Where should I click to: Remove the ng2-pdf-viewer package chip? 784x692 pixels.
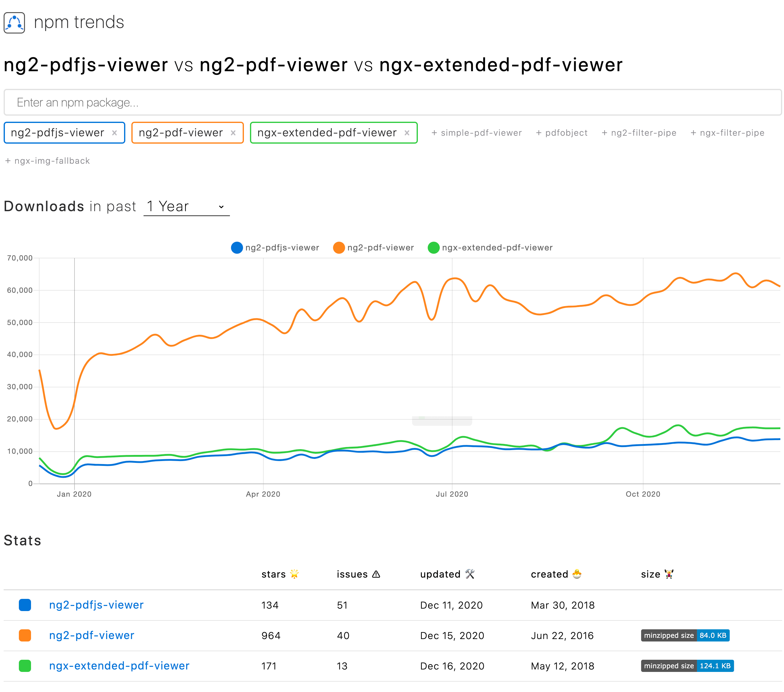233,133
